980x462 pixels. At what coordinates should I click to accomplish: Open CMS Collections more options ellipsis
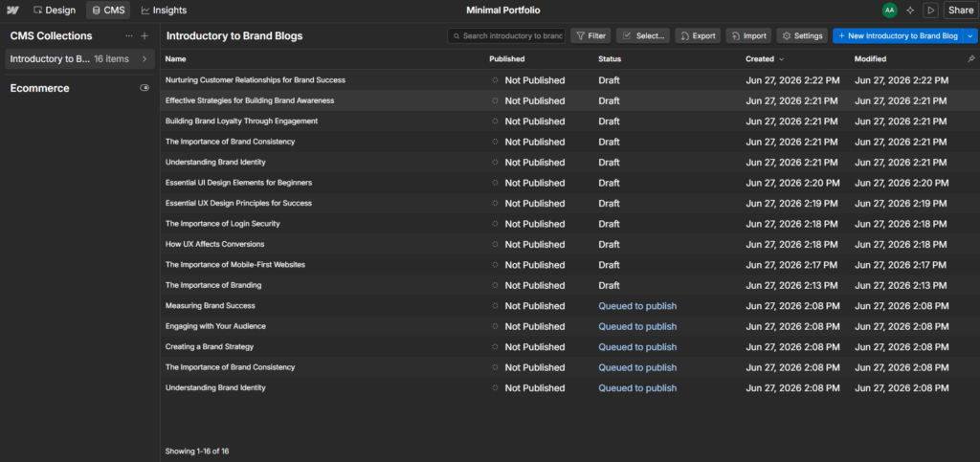[129, 36]
